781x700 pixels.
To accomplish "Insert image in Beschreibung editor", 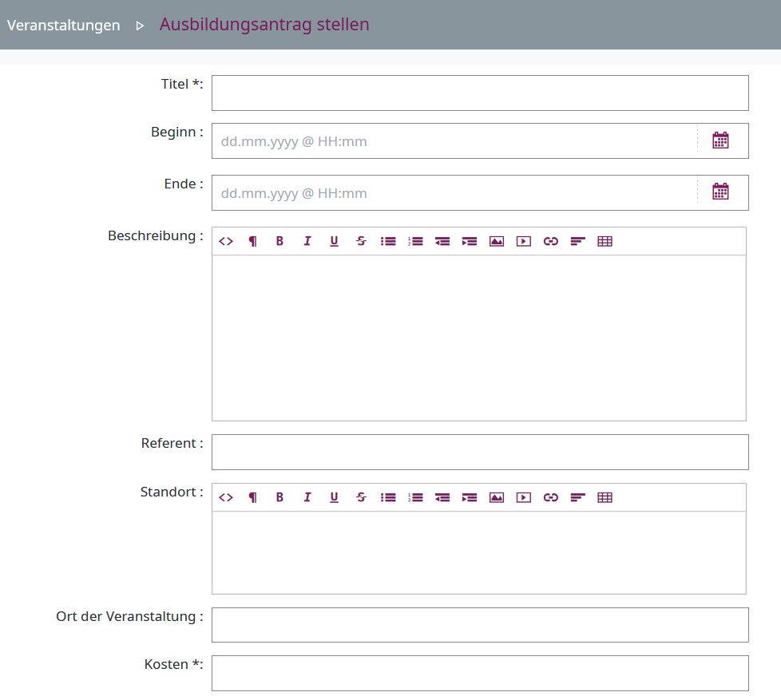I will pos(497,241).
